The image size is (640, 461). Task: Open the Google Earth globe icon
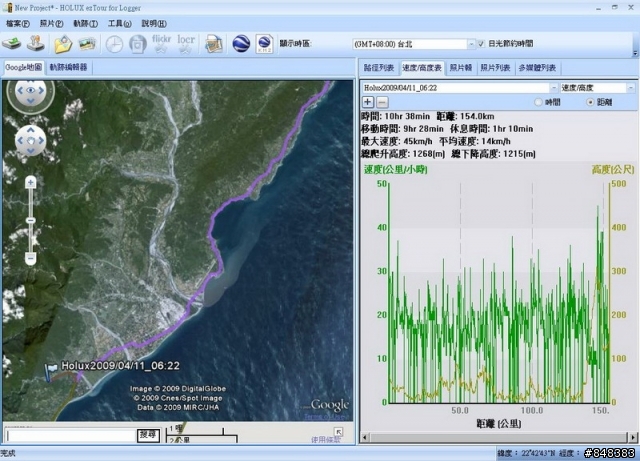click(x=241, y=44)
